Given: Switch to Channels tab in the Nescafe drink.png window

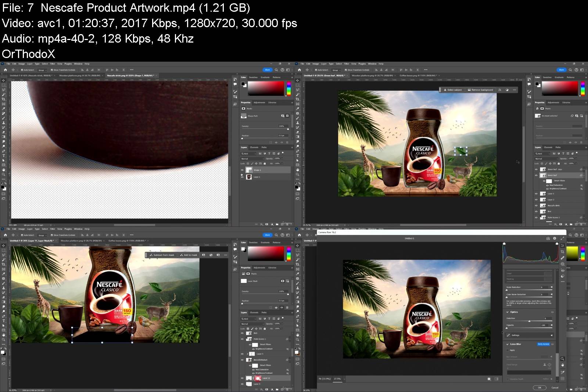Looking at the screenshot, I should (x=254, y=148).
